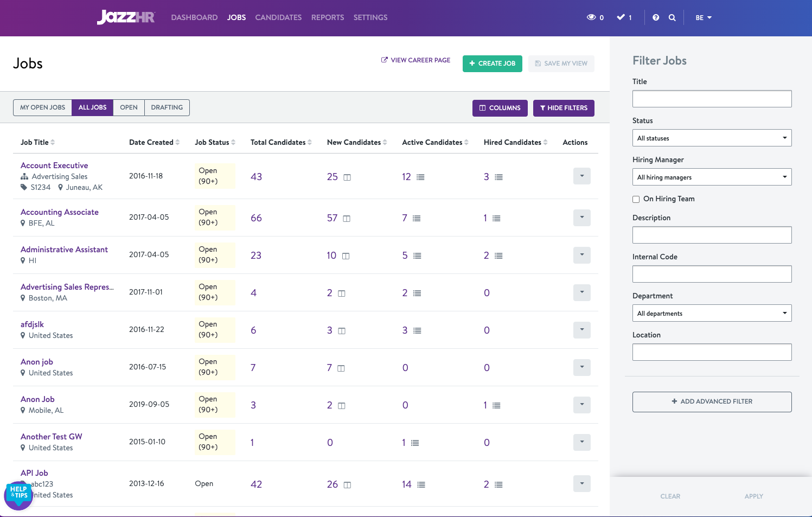Switch to Open jobs tab
Viewport: 812px width, 517px height.
click(x=129, y=107)
